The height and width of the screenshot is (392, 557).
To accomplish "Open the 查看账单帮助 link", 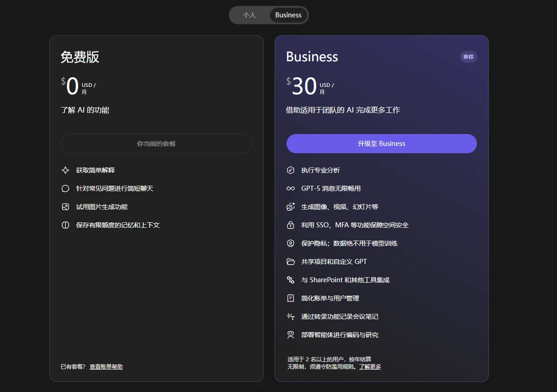I will [105, 366].
